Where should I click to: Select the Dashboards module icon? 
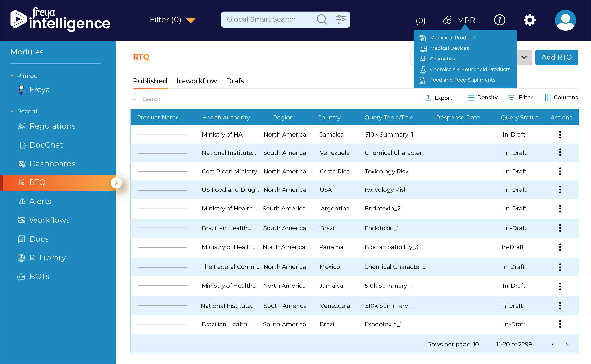(22, 164)
